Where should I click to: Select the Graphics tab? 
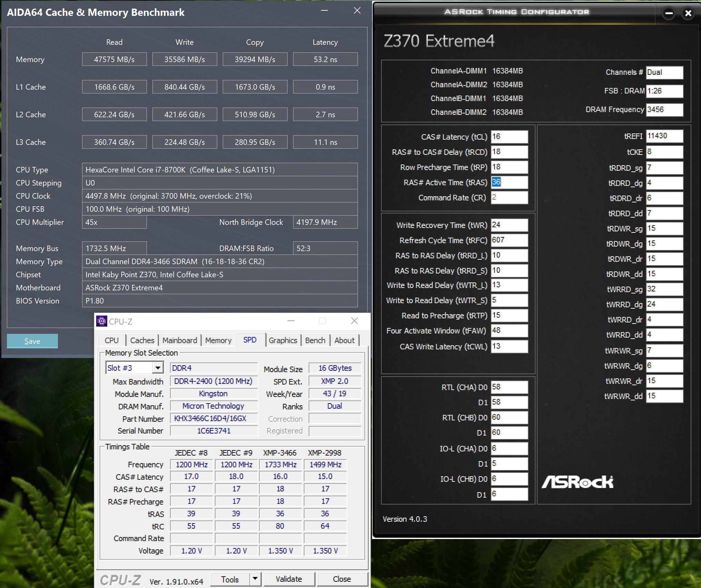tap(283, 340)
